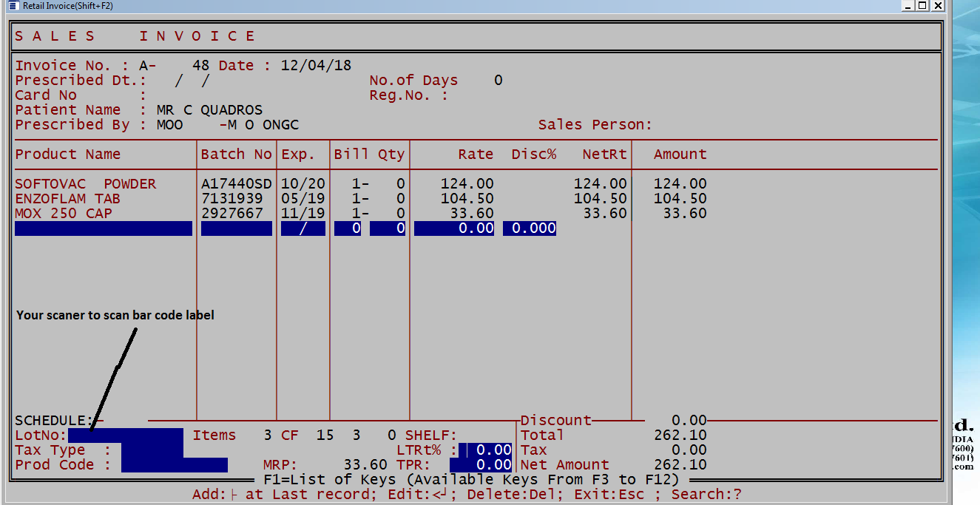Screen dimensions: 980x505
Task: Click batch number A17440SD
Action: 237,184
